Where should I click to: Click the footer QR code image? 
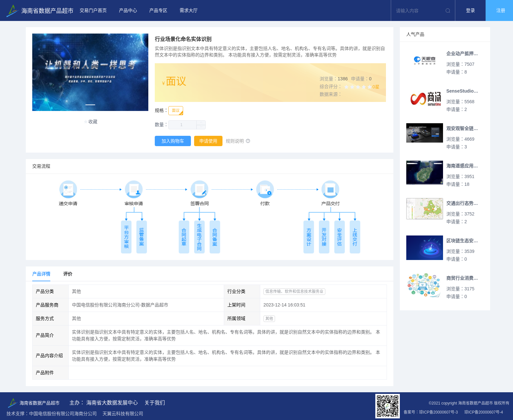pos(388,406)
